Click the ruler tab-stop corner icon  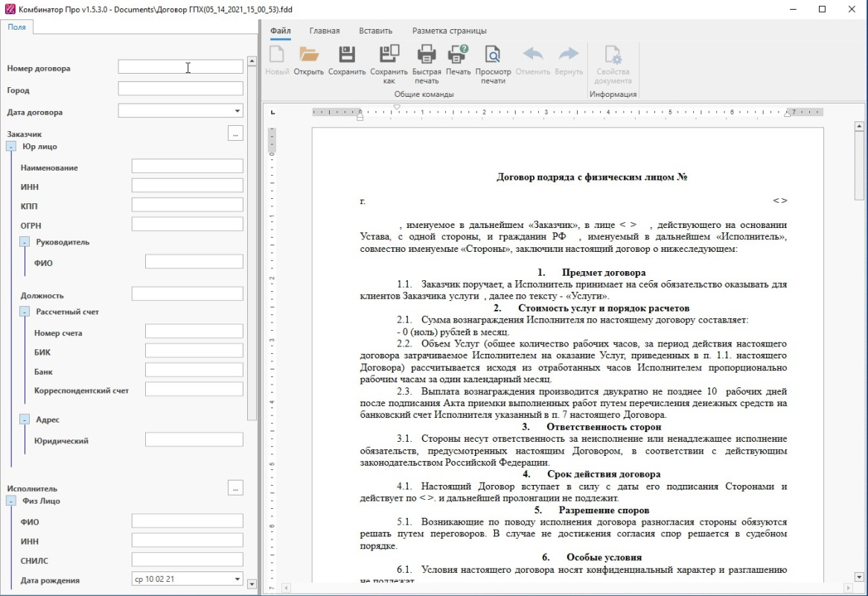pos(272,112)
